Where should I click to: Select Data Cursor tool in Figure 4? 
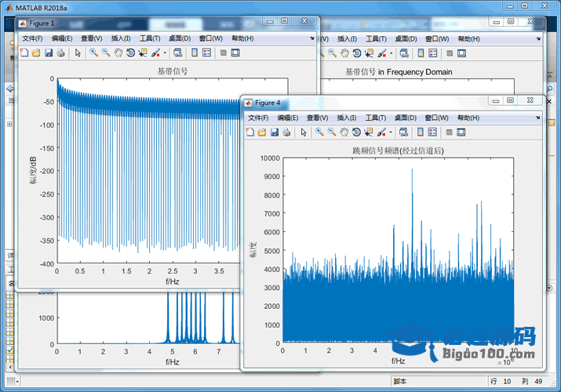click(x=369, y=132)
